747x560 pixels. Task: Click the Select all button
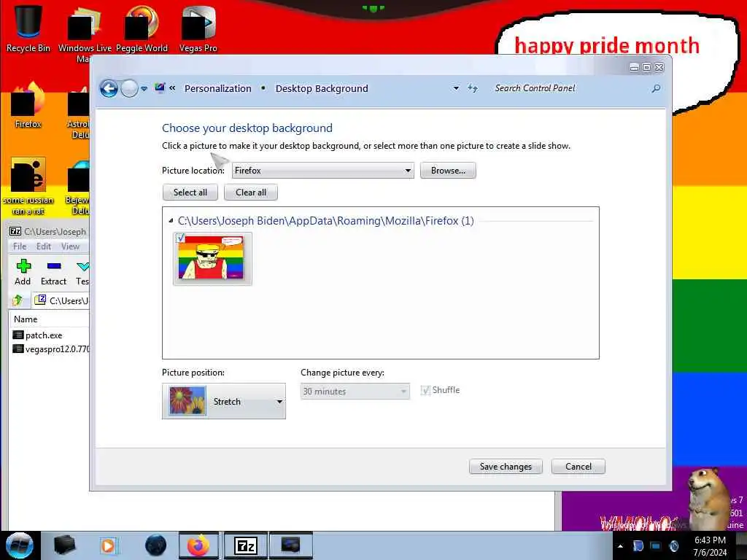click(x=190, y=192)
